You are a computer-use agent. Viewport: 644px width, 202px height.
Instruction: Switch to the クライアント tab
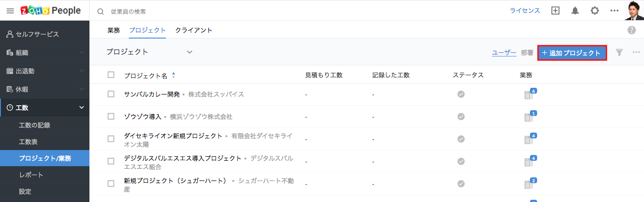(194, 30)
